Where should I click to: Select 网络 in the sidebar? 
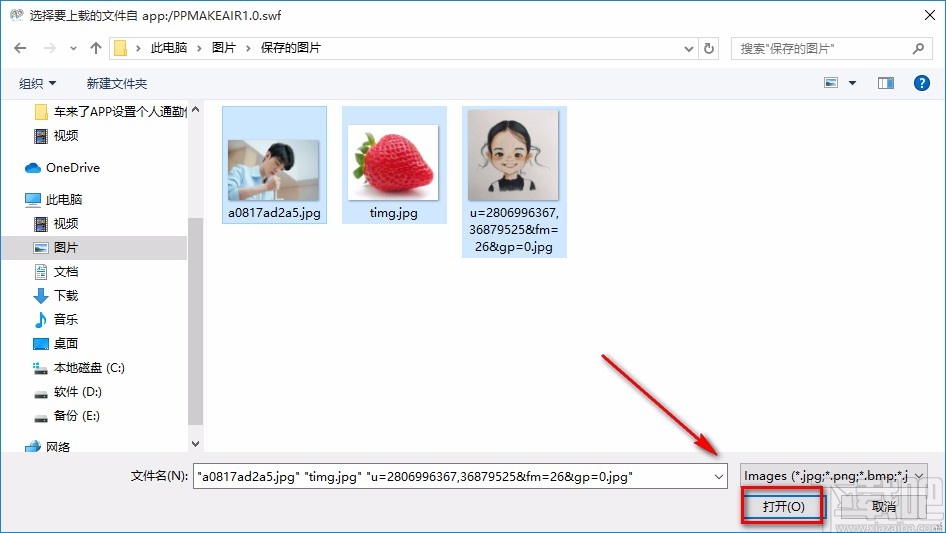(x=48, y=446)
